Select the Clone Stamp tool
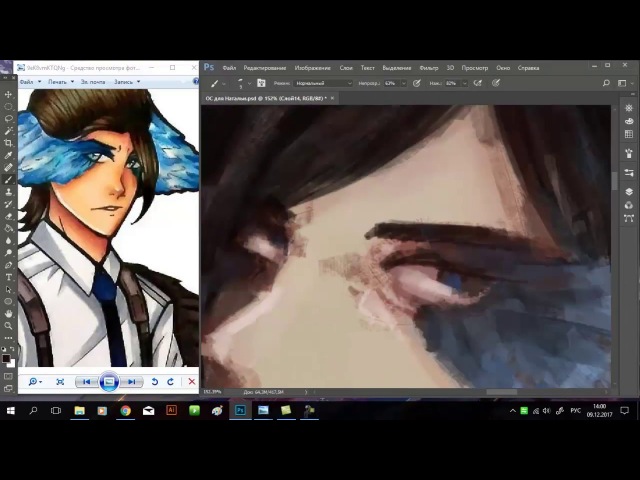Viewport: 640px width, 480px height. [x=8, y=192]
